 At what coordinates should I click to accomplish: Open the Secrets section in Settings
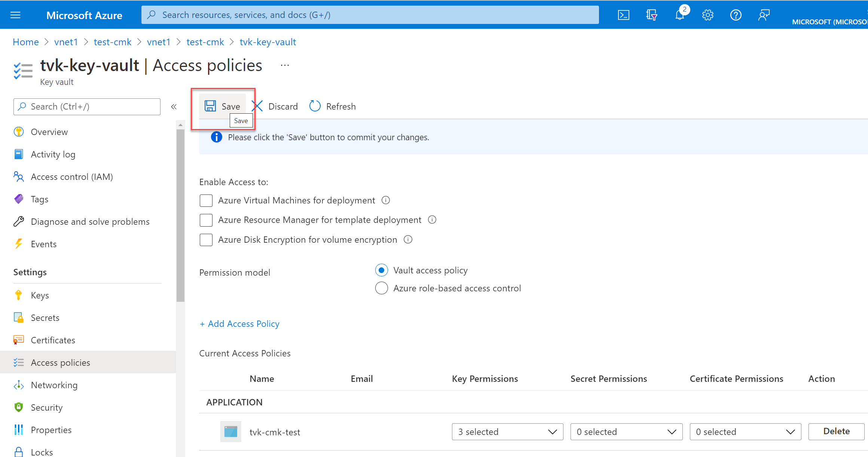pos(45,318)
